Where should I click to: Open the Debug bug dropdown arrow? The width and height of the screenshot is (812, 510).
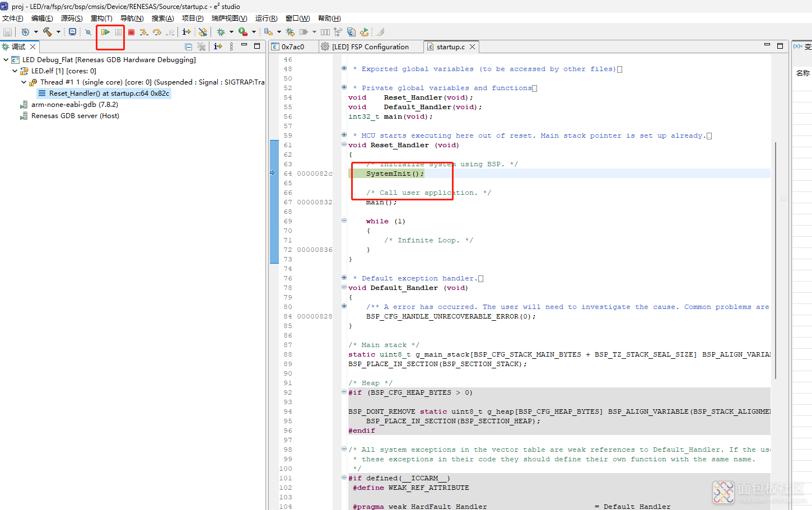231,32
